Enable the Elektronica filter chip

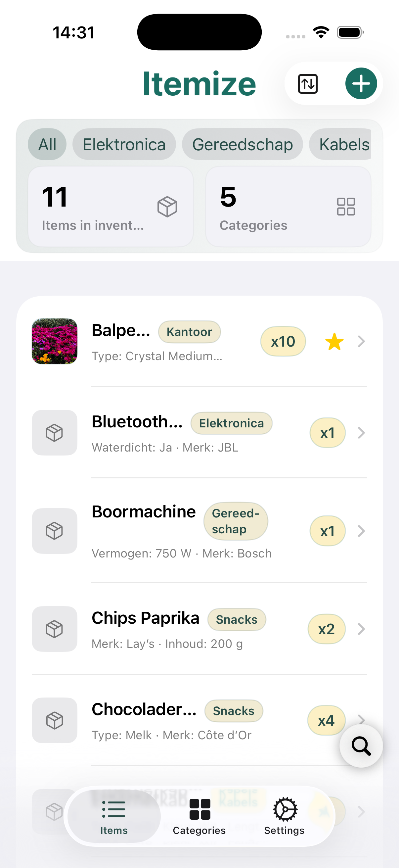[x=124, y=144]
